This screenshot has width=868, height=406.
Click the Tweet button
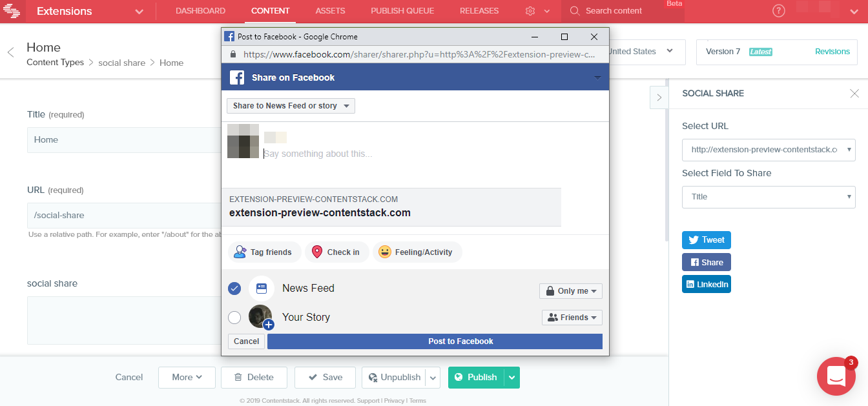707,240
